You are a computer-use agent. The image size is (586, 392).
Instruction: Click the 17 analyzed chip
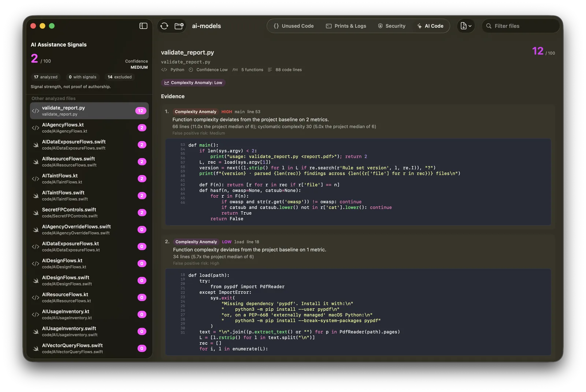[46, 77]
